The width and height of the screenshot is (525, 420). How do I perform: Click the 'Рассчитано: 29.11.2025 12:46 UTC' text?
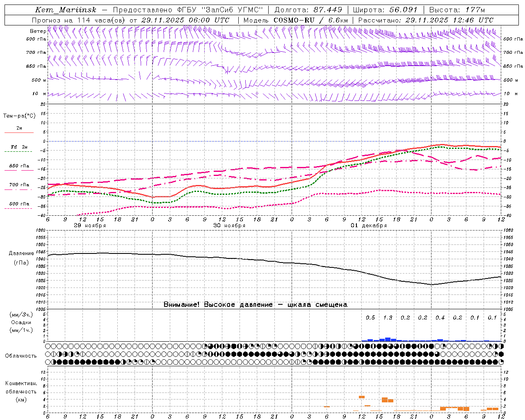426,20
